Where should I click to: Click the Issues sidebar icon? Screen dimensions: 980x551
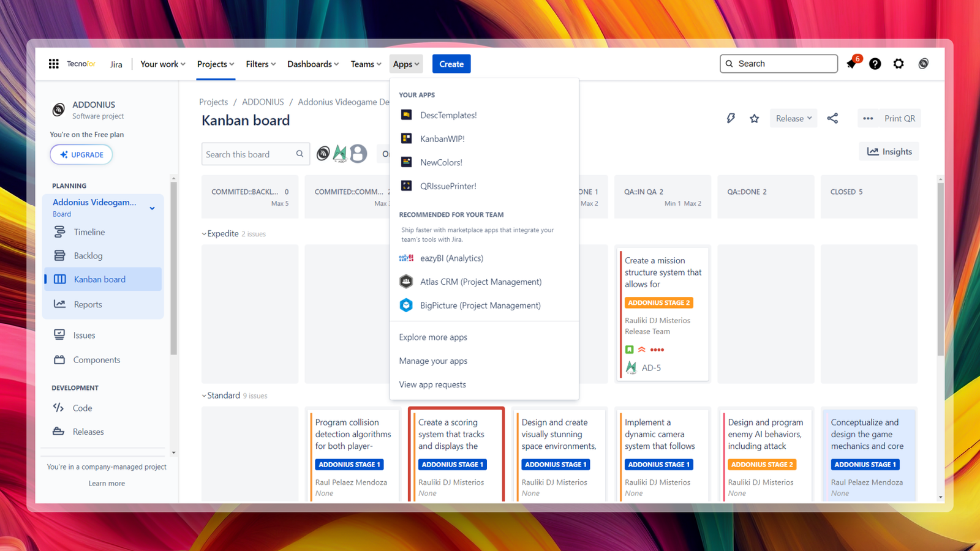pos(59,335)
